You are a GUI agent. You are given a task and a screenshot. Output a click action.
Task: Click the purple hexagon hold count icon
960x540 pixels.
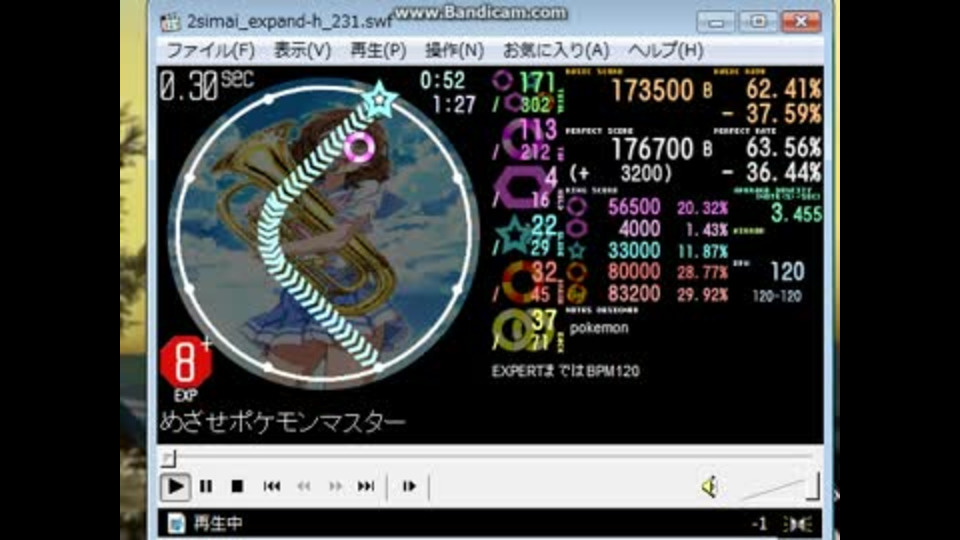521,187
